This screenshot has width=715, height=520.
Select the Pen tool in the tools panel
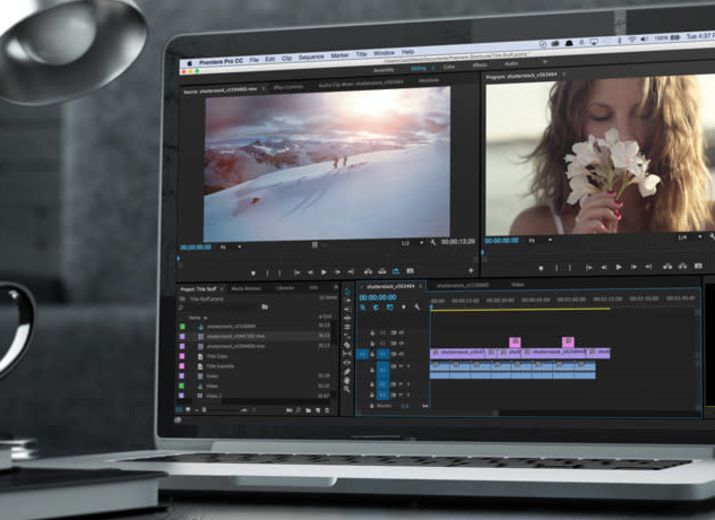(x=347, y=371)
